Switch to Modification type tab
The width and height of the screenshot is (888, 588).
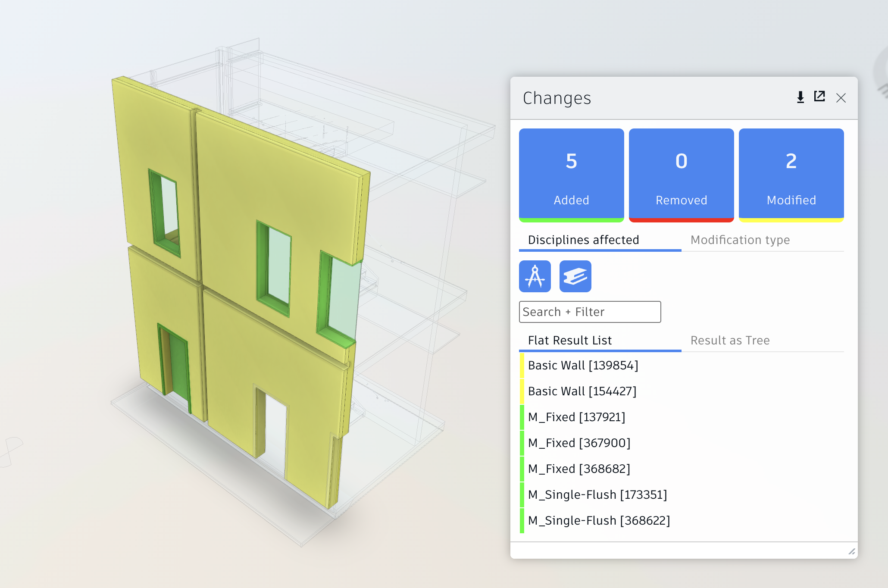[740, 240]
